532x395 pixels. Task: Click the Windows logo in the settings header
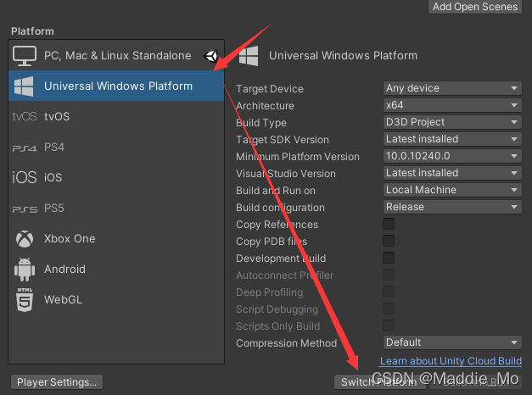(x=249, y=56)
